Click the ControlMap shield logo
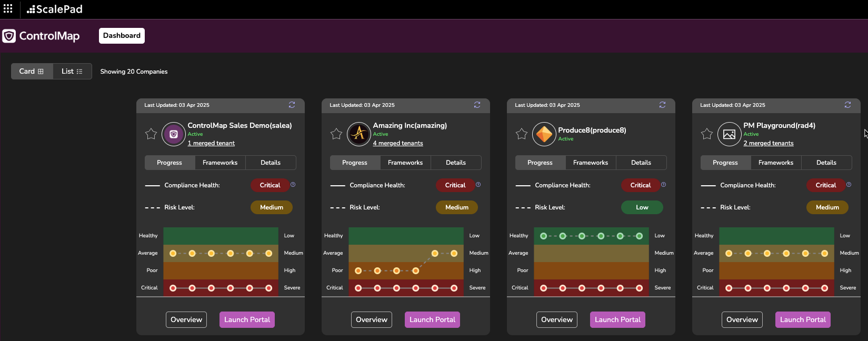 pos(9,36)
